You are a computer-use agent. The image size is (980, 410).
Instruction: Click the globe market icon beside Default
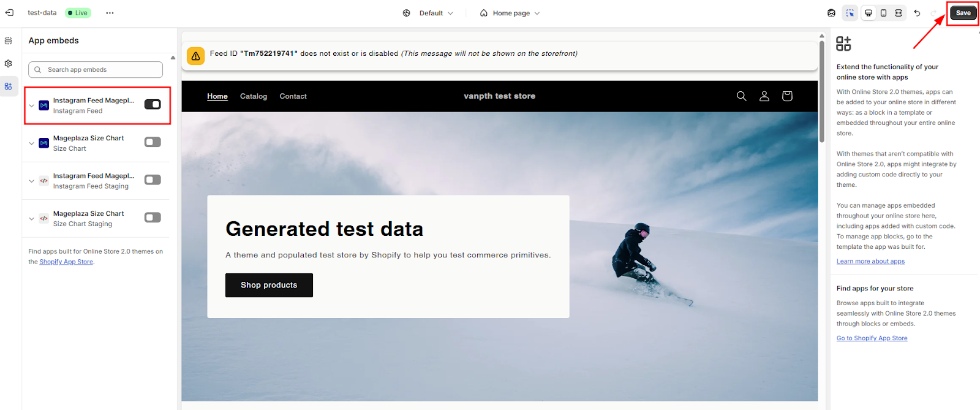click(x=407, y=13)
